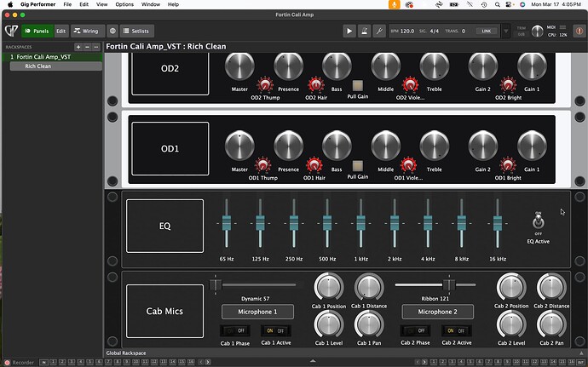This screenshot has width=588, height=367.
Task: Toggle the Cab 2 Active switch
Action: point(457,330)
